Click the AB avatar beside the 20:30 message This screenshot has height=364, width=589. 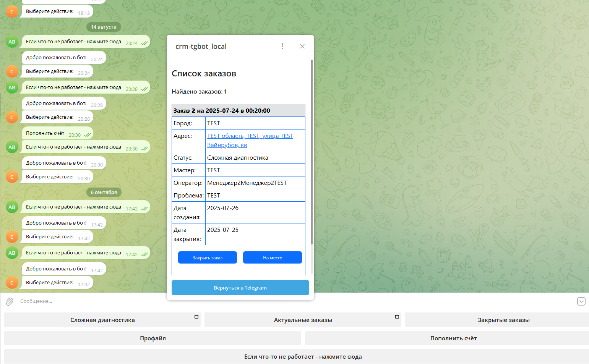[x=12, y=147]
